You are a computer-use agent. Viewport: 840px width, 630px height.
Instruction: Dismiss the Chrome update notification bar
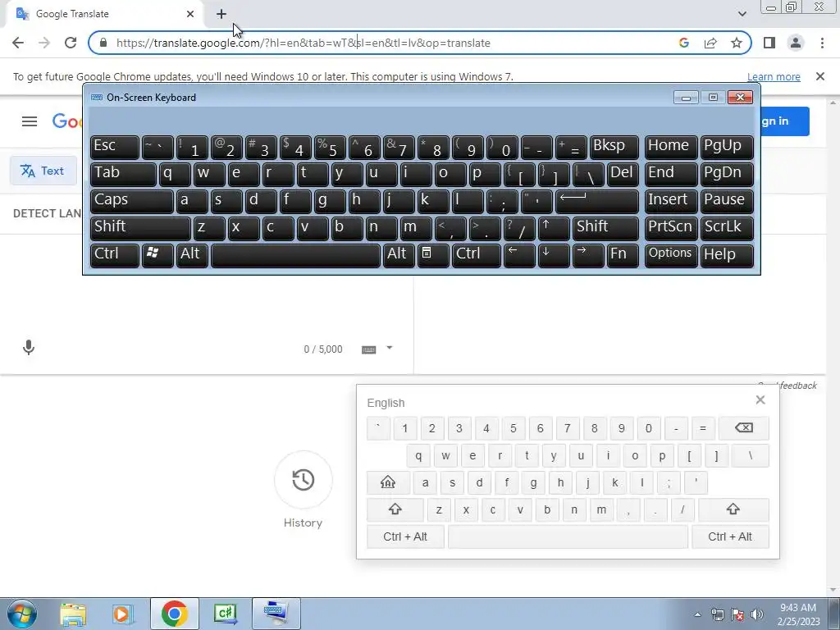tap(820, 76)
